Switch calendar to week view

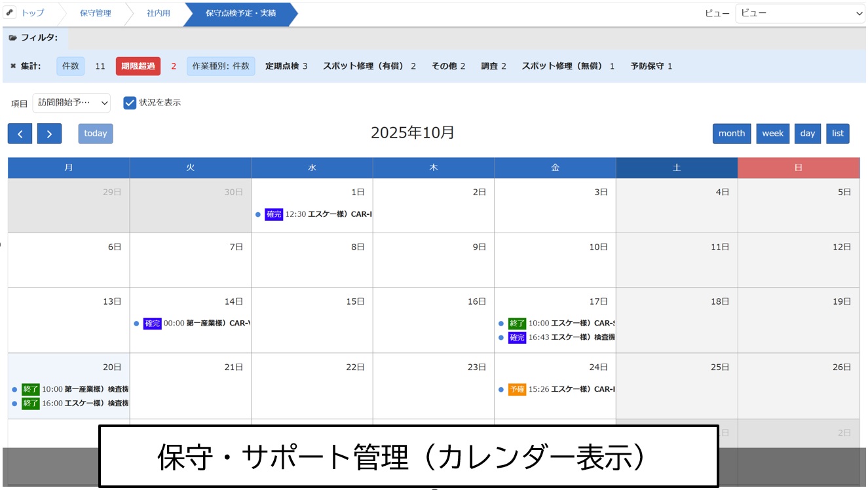pos(772,134)
